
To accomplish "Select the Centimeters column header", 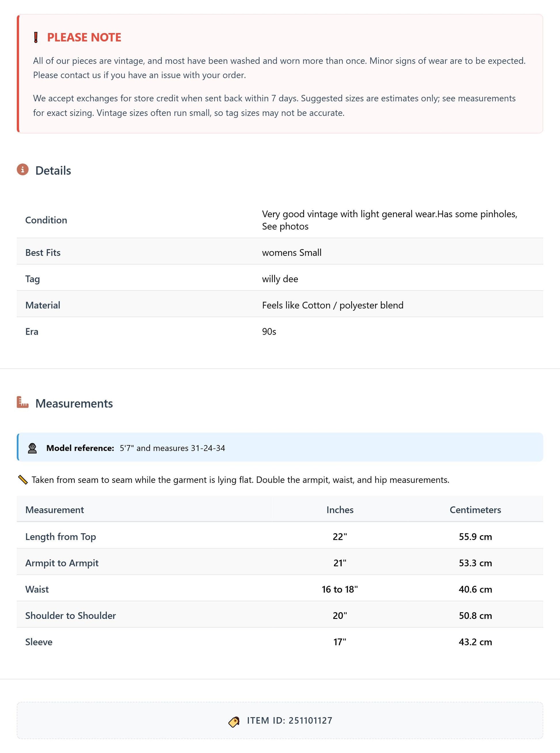I will 475,510.
